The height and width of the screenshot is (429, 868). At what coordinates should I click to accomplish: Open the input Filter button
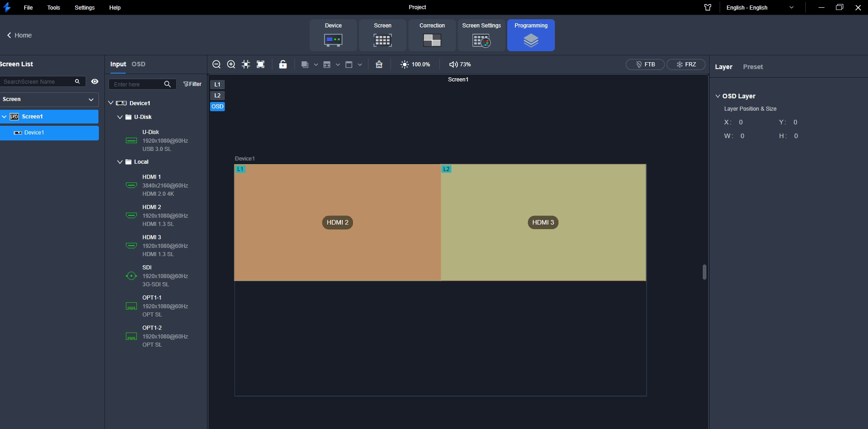192,84
